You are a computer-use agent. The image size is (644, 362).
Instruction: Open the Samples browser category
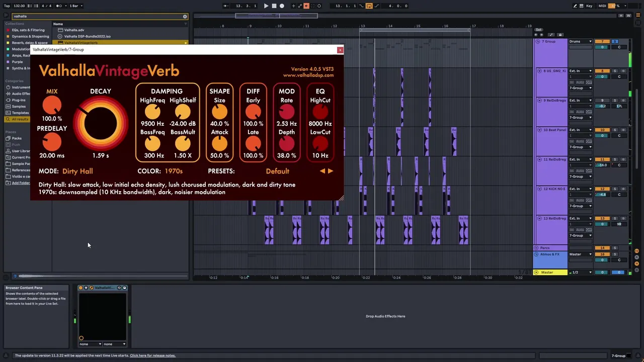coord(19,107)
